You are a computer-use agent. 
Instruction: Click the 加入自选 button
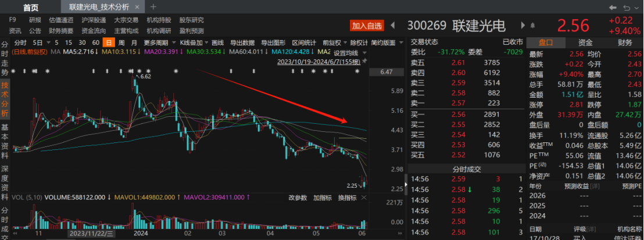click(367, 26)
